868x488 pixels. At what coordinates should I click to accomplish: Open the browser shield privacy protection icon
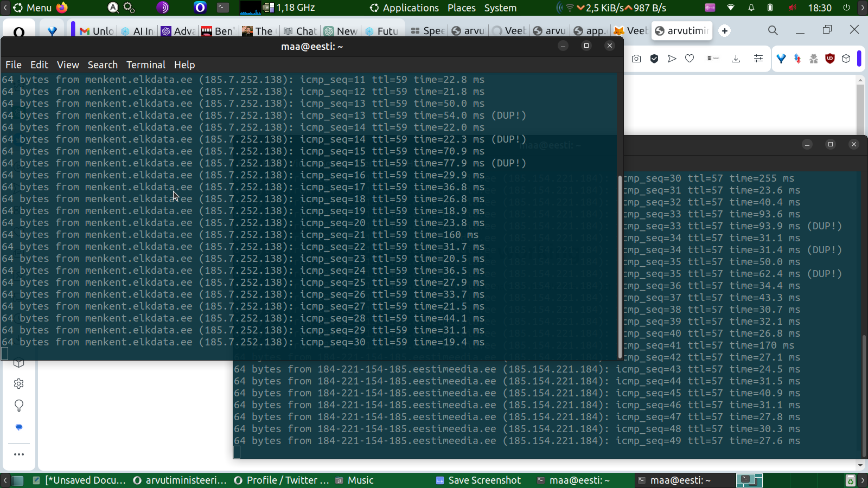(654, 59)
